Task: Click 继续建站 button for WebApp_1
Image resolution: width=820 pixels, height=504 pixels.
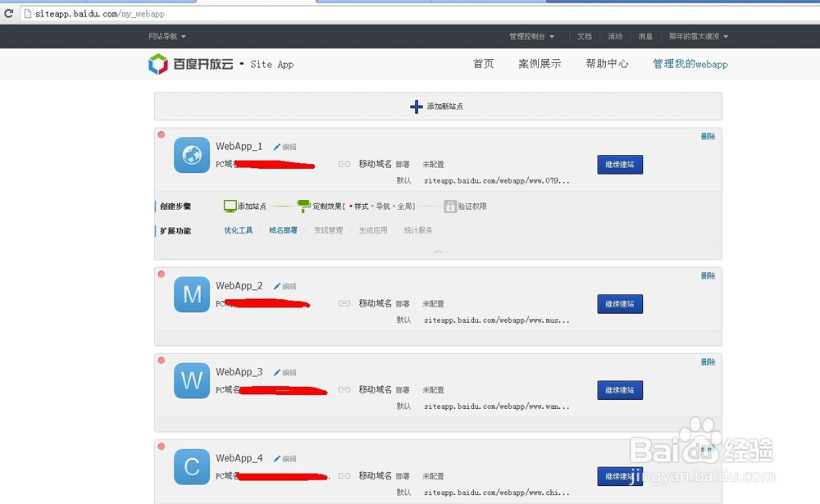Action: (620, 164)
